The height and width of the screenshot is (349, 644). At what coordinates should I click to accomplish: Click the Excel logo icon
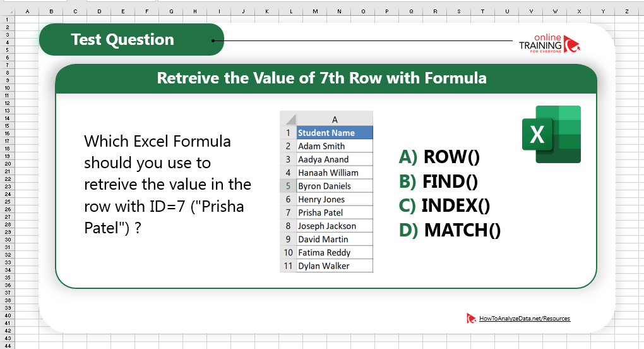551,135
